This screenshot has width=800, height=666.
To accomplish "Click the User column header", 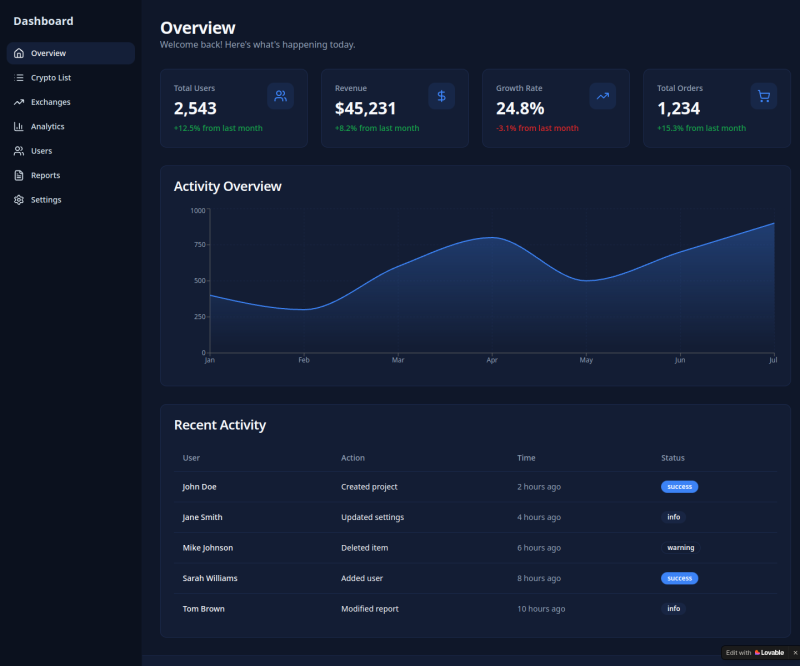I will [191, 458].
